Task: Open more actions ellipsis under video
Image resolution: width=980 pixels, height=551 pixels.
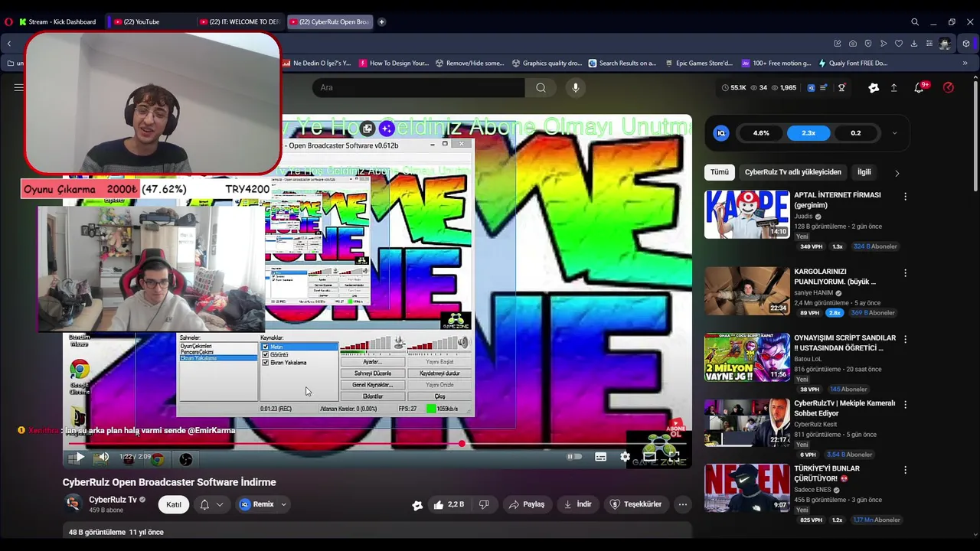Action: (x=682, y=504)
